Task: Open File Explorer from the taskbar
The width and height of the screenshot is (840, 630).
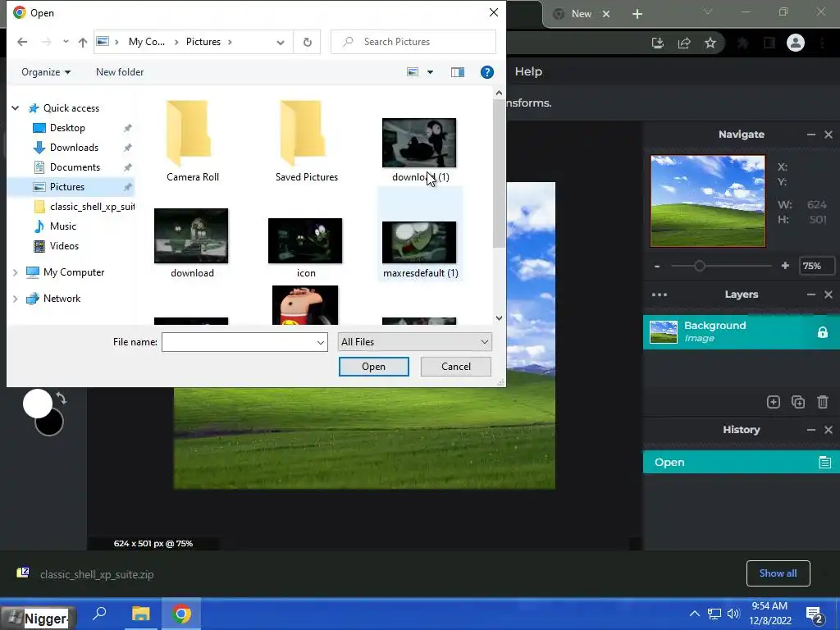Action: click(x=141, y=614)
